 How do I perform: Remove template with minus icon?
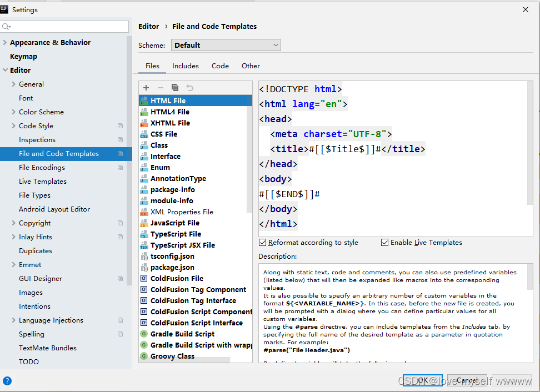click(x=161, y=88)
